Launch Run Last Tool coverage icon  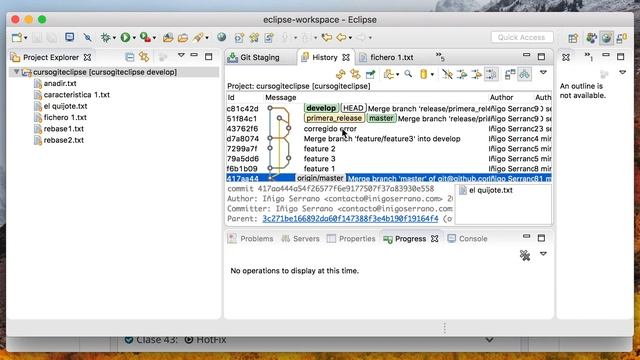coord(145,38)
